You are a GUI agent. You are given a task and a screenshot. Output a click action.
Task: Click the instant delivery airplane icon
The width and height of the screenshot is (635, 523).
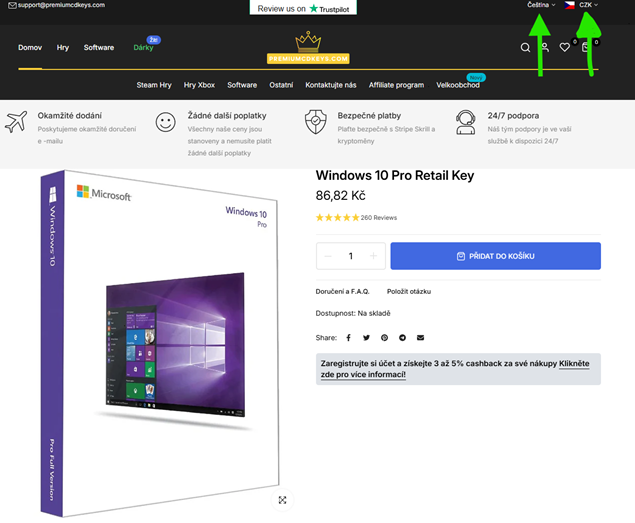pyautogui.click(x=16, y=122)
